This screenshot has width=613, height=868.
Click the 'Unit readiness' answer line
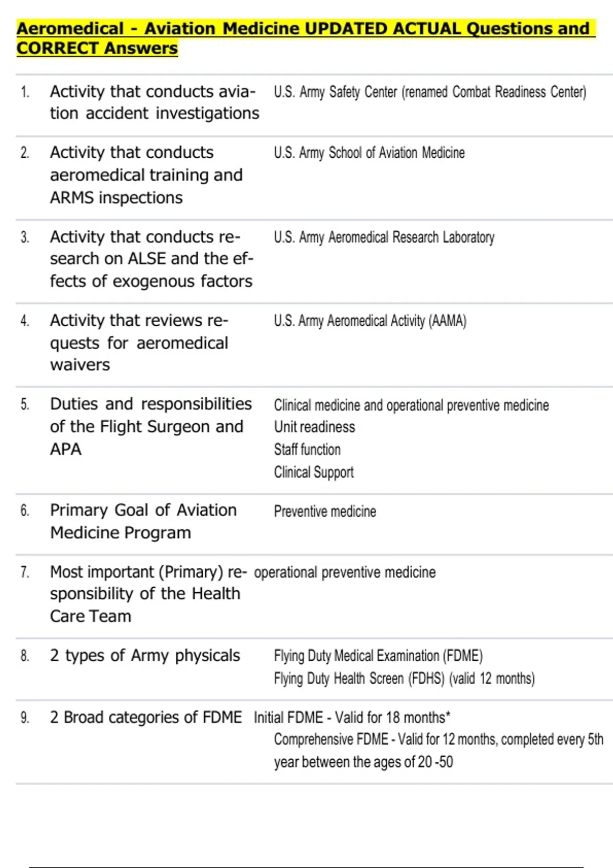(x=314, y=427)
